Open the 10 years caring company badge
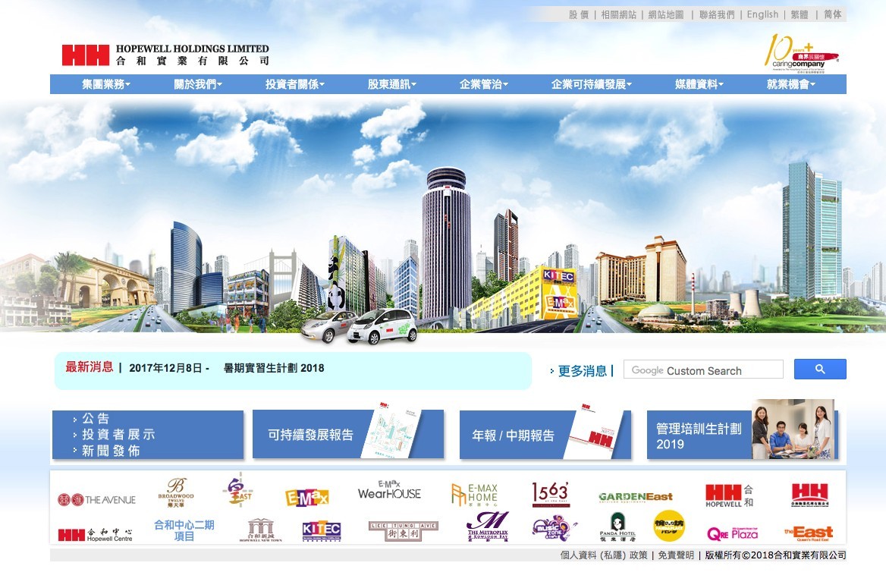This screenshot has width=886, height=588. (x=801, y=53)
